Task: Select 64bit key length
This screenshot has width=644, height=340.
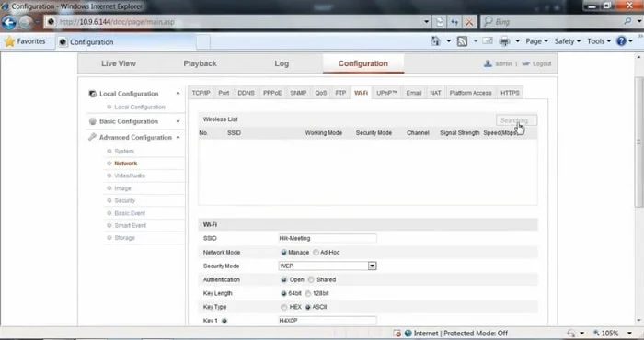Action: pyautogui.click(x=283, y=293)
